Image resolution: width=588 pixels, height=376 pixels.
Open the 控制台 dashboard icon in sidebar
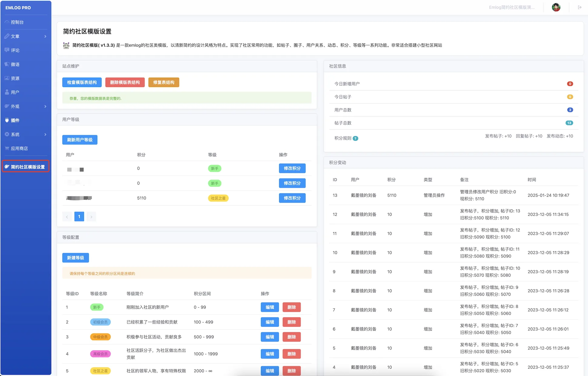pyautogui.click(x=7, y=22)
